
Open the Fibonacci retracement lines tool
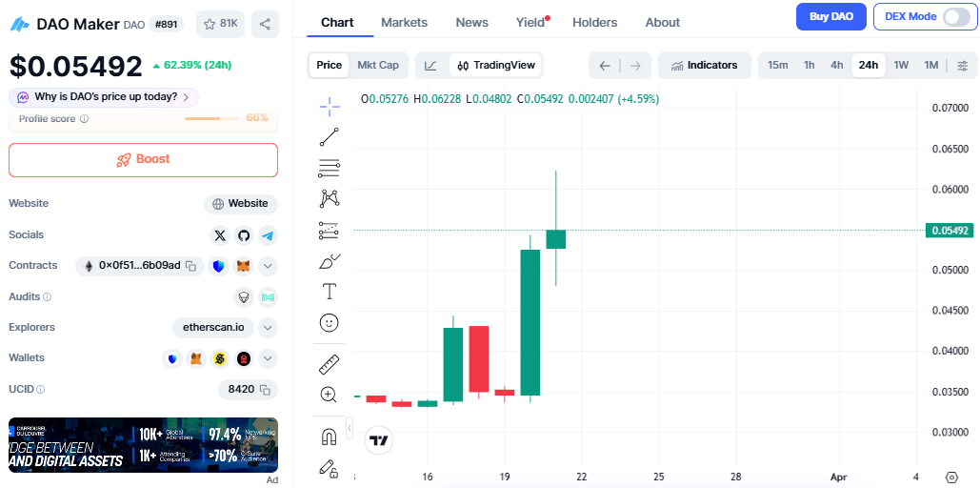[330, 168]
